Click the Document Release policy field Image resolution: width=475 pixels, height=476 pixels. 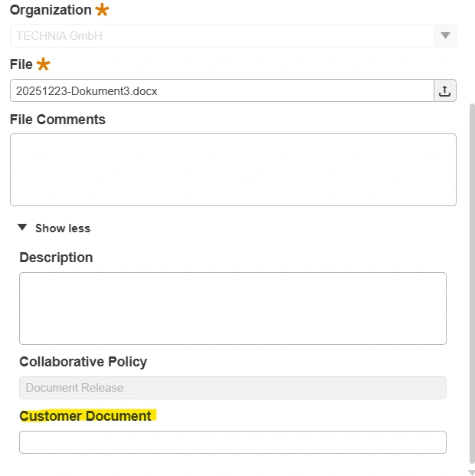point(233,388)
